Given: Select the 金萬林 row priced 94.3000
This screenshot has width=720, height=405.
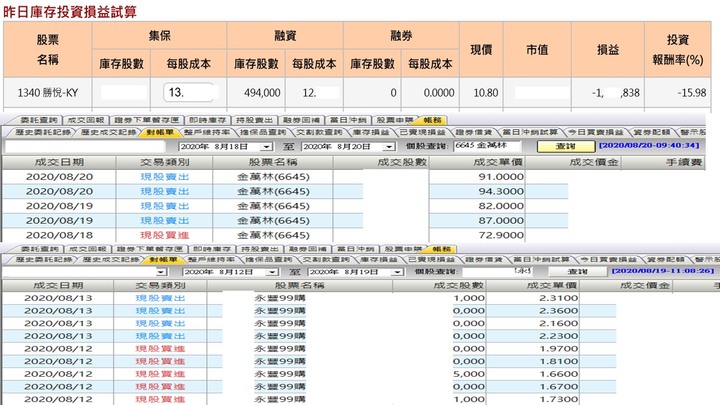Looking at the screenshot, I should point(285,191).
